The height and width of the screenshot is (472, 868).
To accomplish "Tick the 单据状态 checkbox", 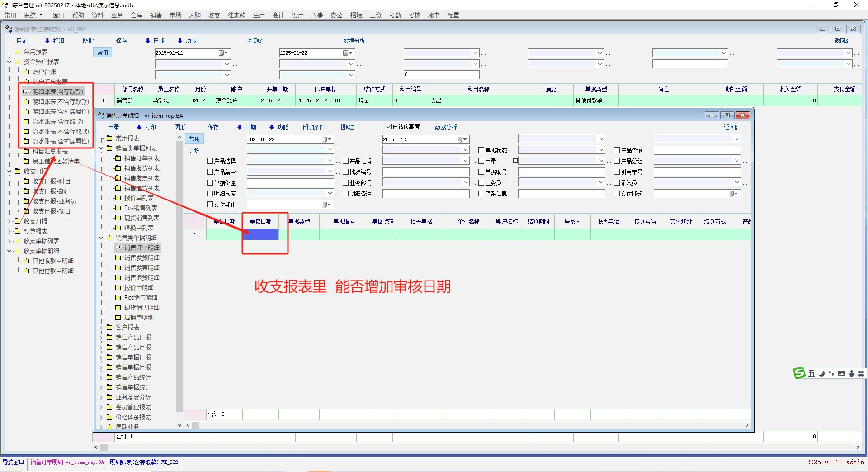I will (481, 150).
